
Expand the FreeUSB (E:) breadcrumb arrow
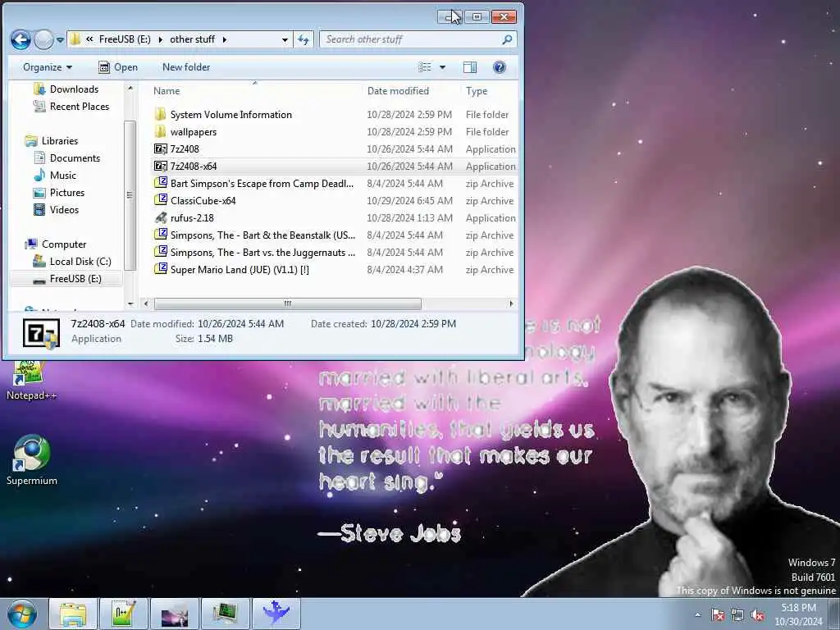[x=160, y=39]
